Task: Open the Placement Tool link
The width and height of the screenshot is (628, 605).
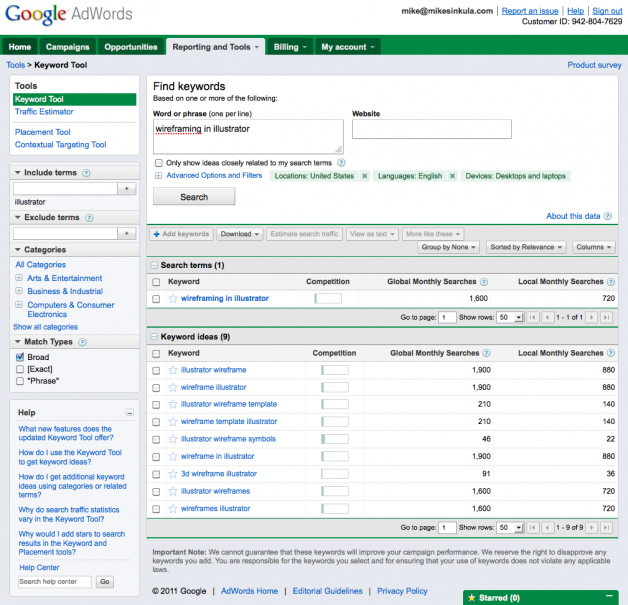Action: click(x=42, y=132)
